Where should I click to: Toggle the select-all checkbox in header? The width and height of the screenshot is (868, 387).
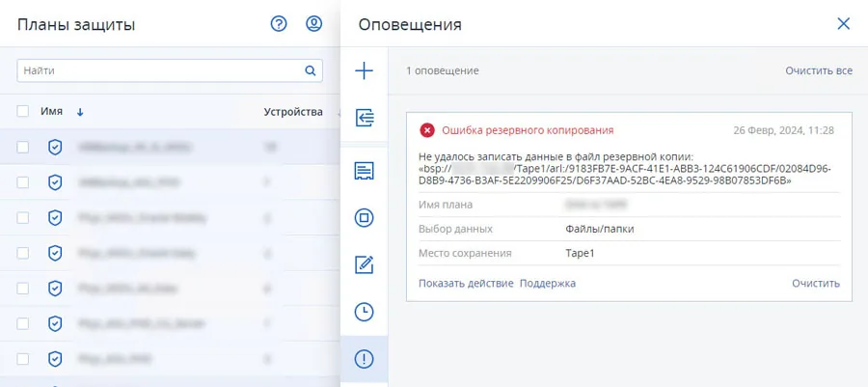click(23, 112)
